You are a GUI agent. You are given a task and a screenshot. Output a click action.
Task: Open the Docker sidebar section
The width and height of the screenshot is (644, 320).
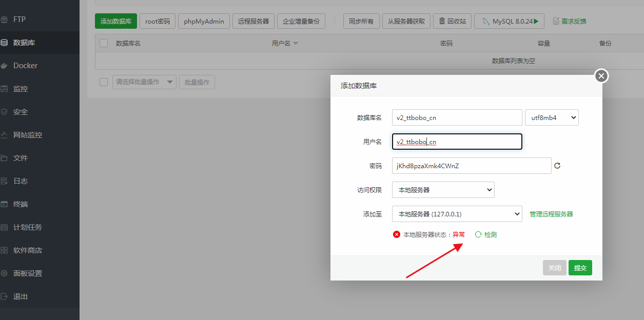pyautogui.click(x=40, y=66)
